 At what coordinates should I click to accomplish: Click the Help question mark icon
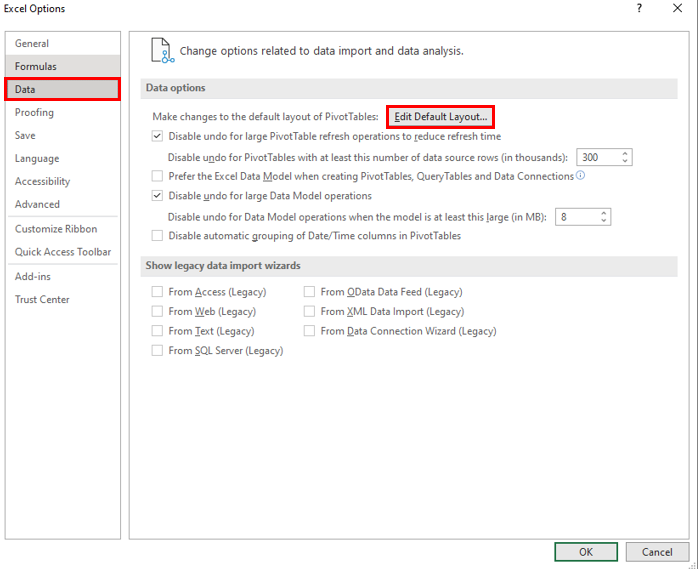click(638, 9)
